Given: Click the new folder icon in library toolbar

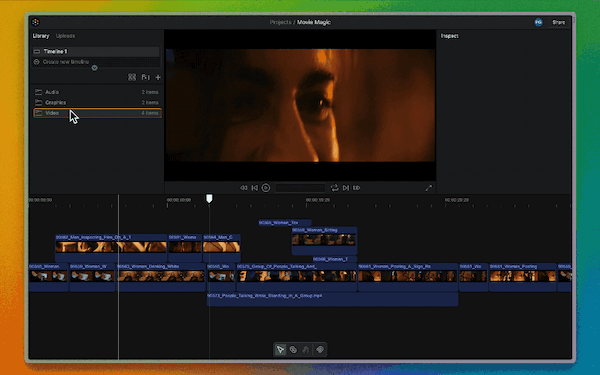Looking at the screenshot, I should 145,77.
